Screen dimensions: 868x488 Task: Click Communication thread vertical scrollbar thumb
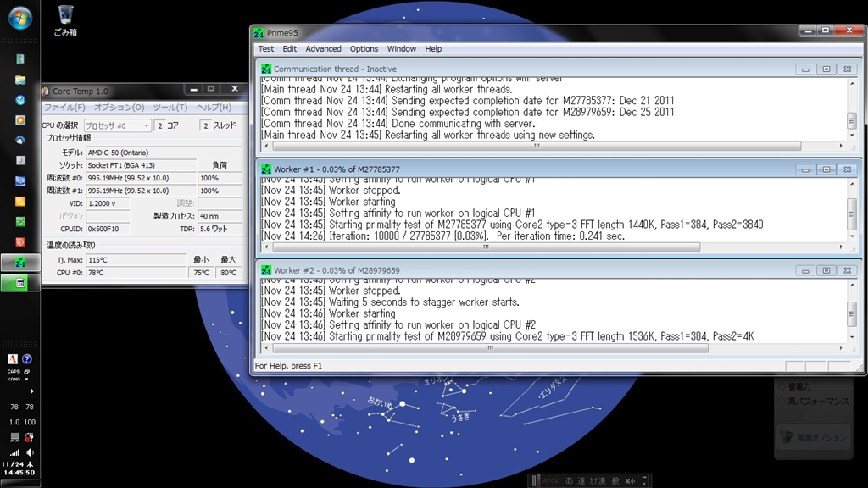tap(852, 120)
